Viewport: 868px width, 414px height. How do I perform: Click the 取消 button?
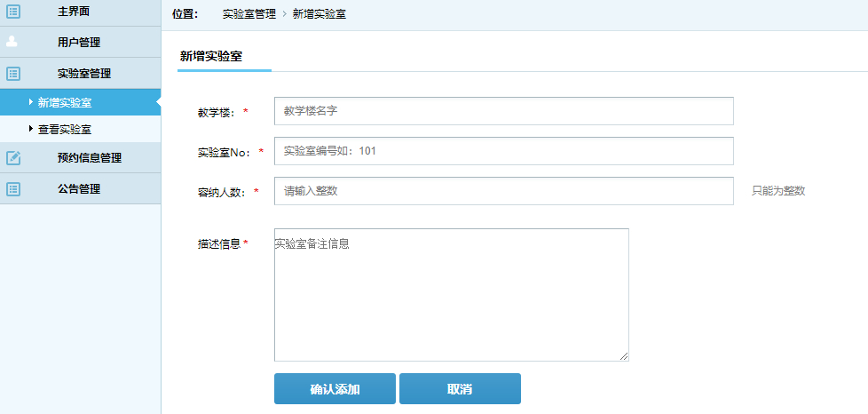[460, 388]
